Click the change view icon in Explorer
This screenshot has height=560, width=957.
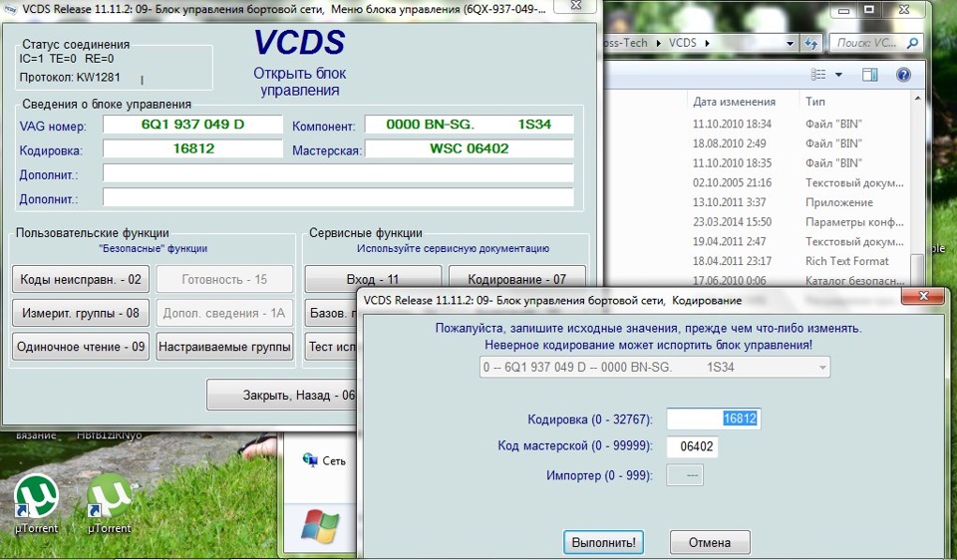coord(817,75)
